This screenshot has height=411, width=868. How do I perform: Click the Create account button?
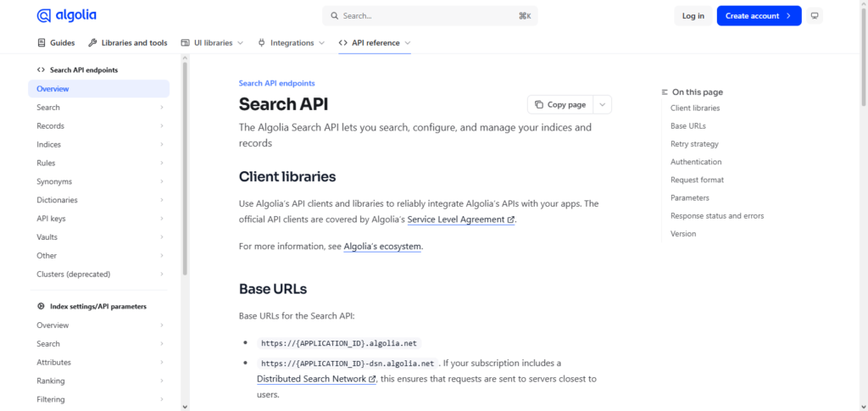759,16
